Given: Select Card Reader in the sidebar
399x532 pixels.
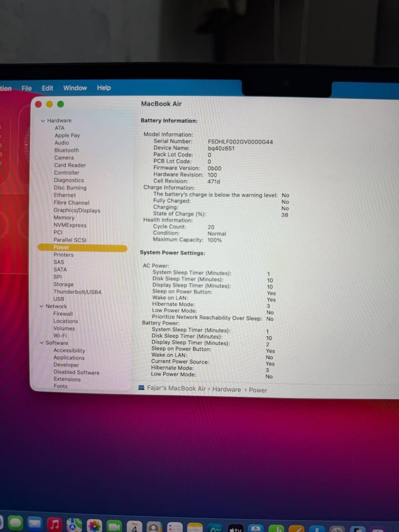Looking at the screenshot, I should [70, 165].
